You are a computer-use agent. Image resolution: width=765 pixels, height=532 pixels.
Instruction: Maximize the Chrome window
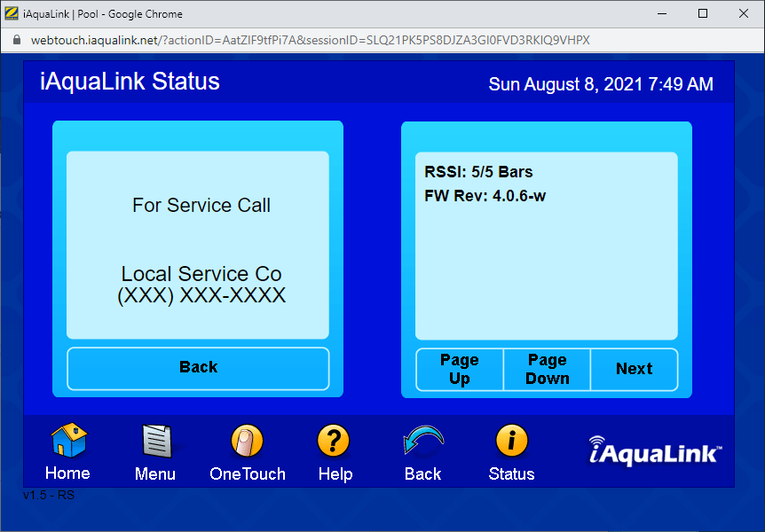[703, 13]
